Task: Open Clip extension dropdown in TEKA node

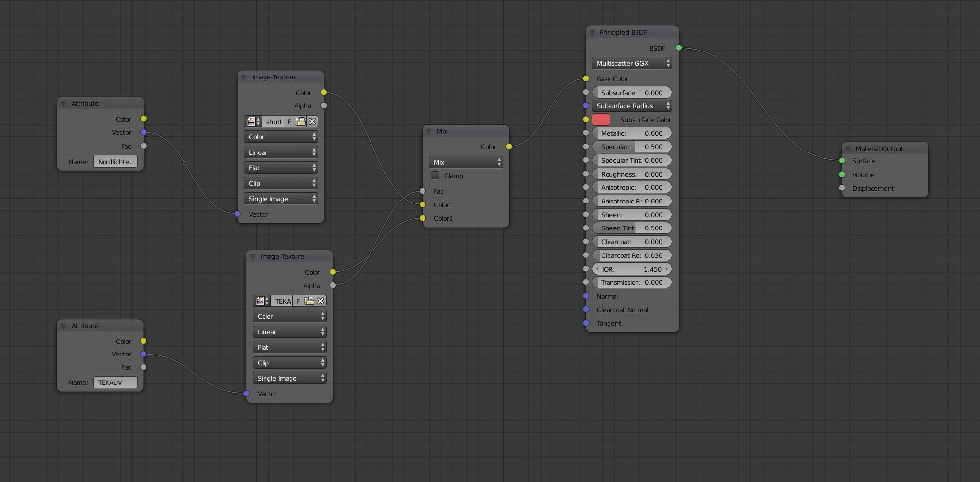Action: pos(290,363)
